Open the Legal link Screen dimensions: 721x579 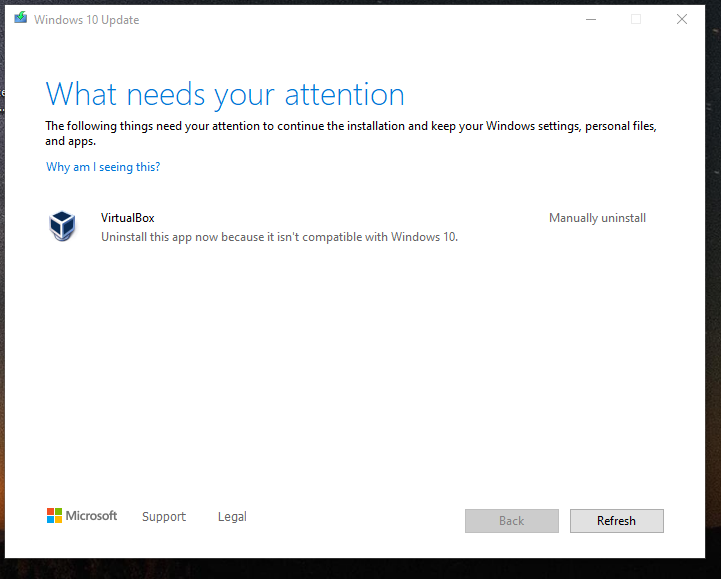(x=232, y=516)
